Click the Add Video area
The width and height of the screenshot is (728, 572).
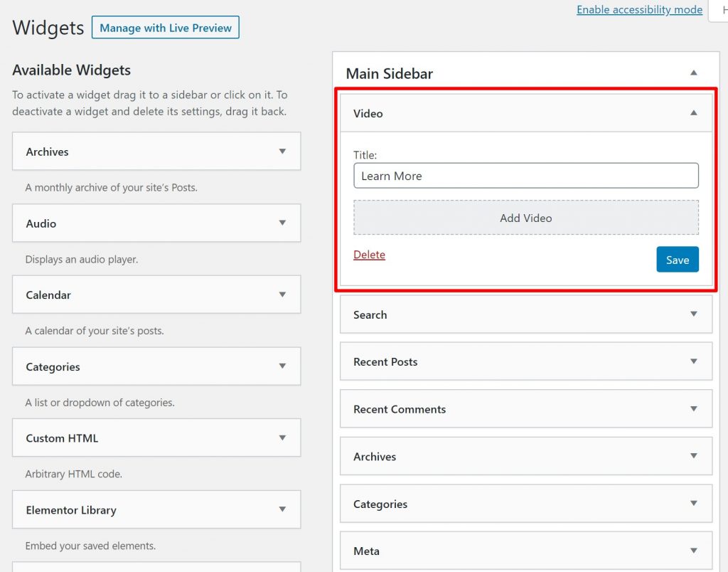[x=525, y=218]
